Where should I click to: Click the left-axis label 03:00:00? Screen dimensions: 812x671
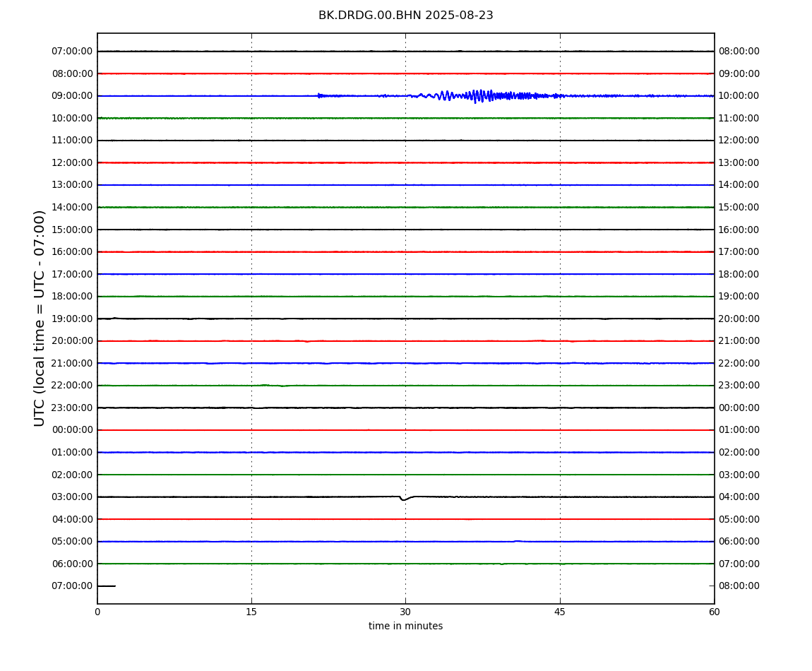(x=72, y=497)
